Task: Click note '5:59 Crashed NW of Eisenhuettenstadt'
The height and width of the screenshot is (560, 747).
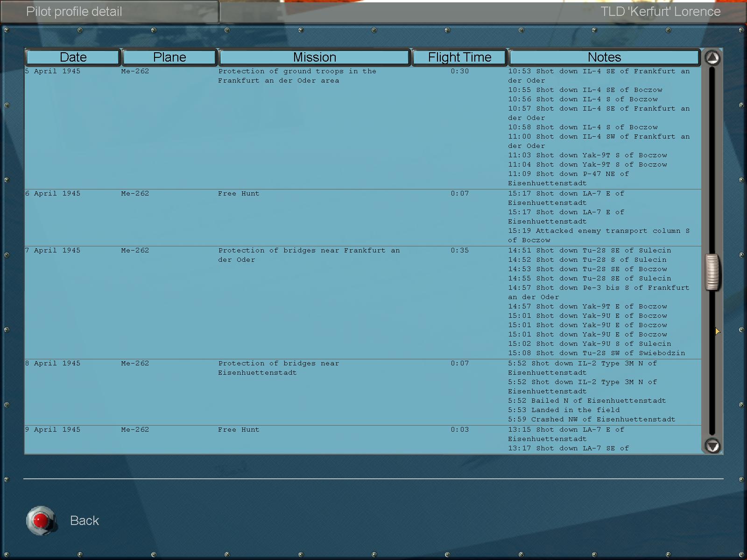Action: [x=592, y=420]
